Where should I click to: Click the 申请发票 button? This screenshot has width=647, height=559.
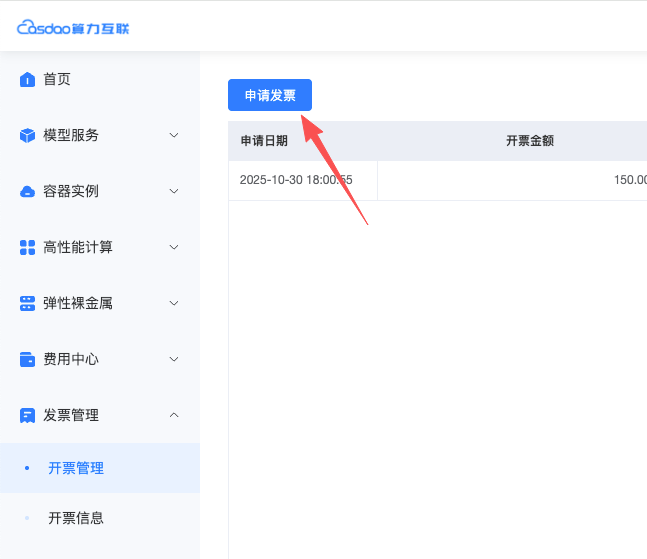(270, 95)
